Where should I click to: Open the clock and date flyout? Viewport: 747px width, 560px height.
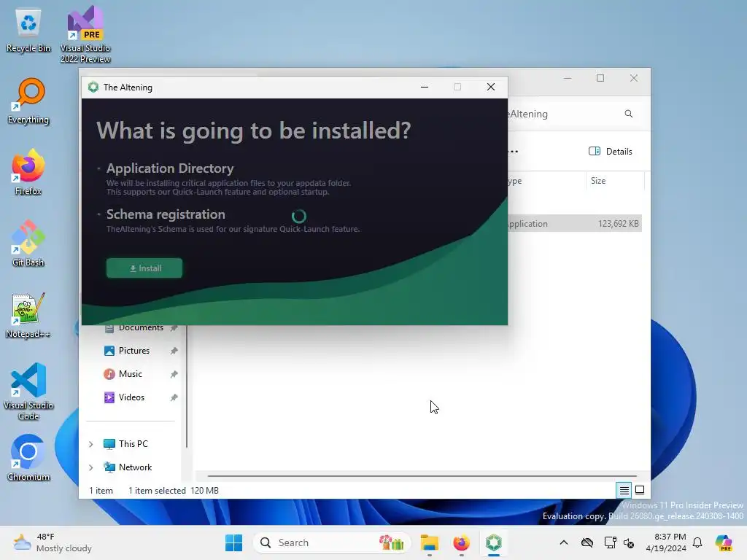click(665, 542)
